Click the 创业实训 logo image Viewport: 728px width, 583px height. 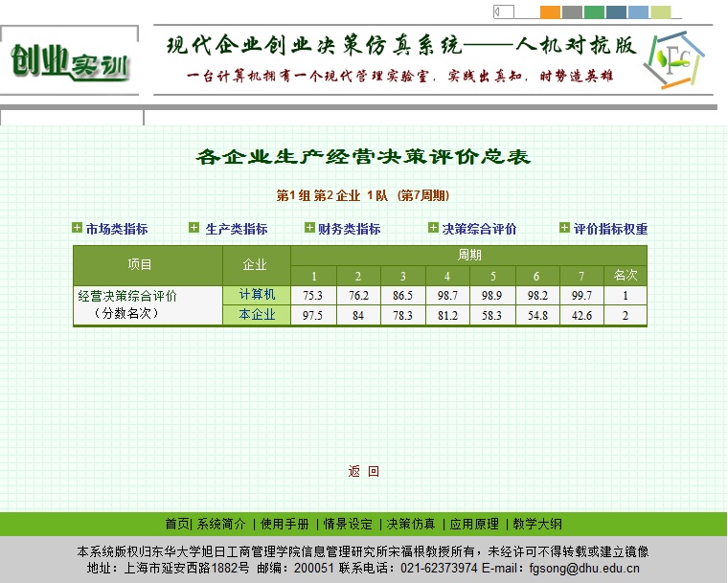(x=70, y=62)
